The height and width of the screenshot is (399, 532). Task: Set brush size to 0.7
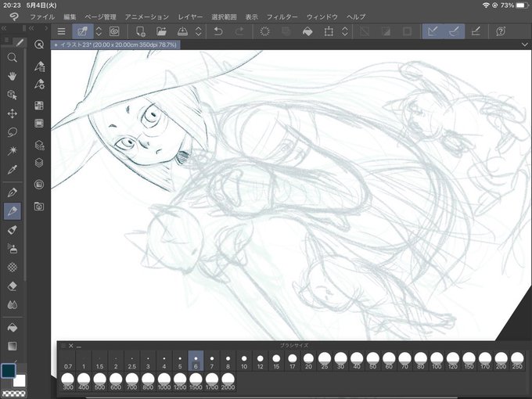68,361
